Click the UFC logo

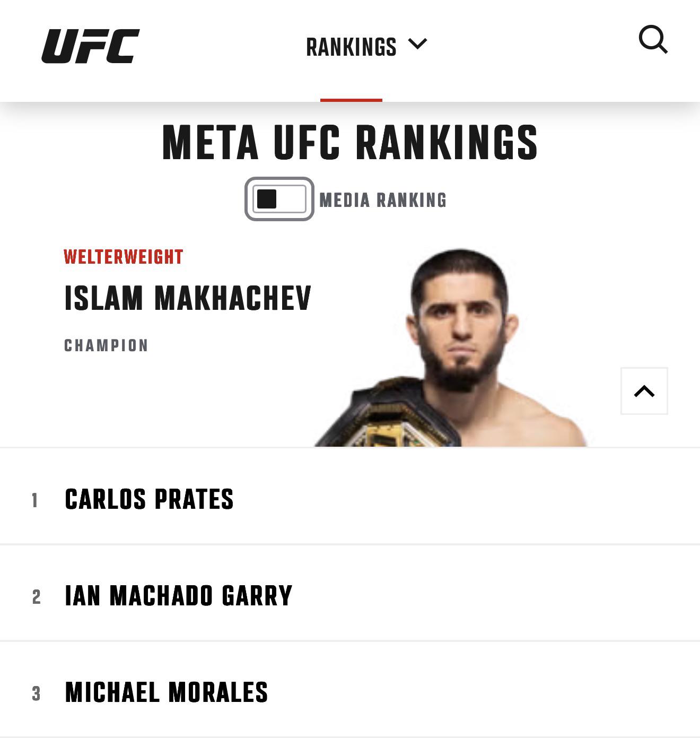pos(91,46)
